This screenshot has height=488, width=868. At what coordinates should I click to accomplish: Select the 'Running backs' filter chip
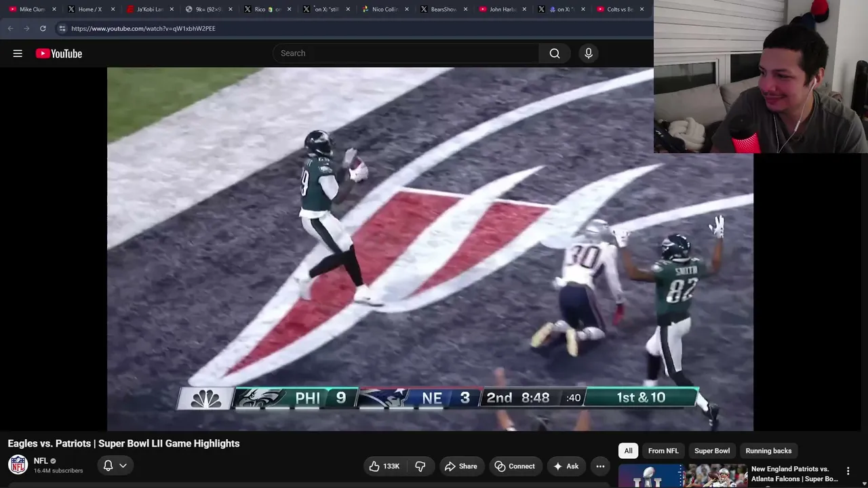coord(768,451)
